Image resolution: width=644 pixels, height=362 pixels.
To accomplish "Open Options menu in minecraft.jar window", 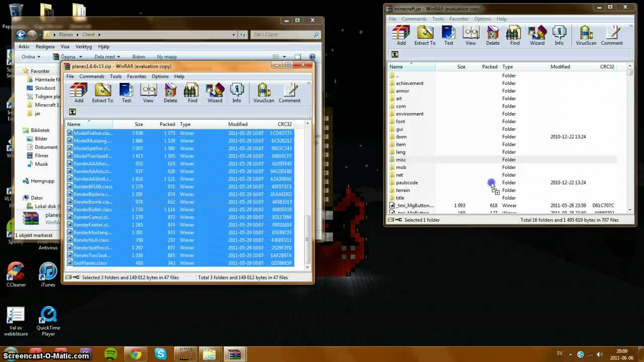I will click(x=482, y=19).
